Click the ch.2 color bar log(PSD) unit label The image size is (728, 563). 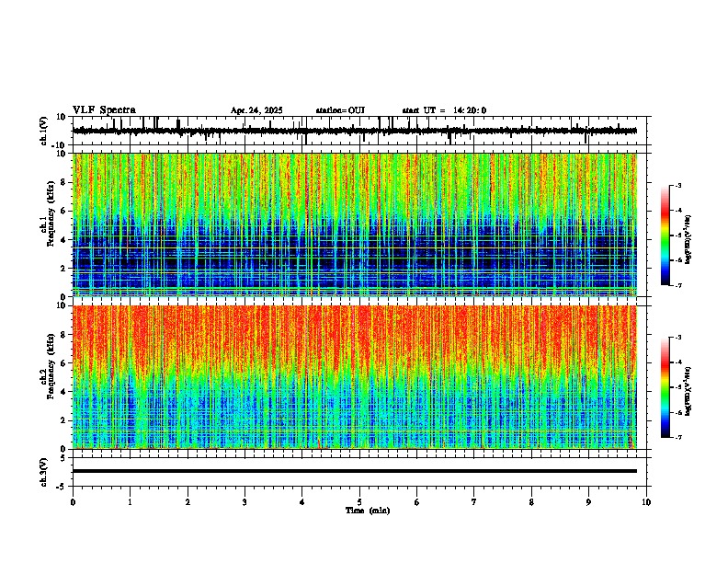coord(688,392)
